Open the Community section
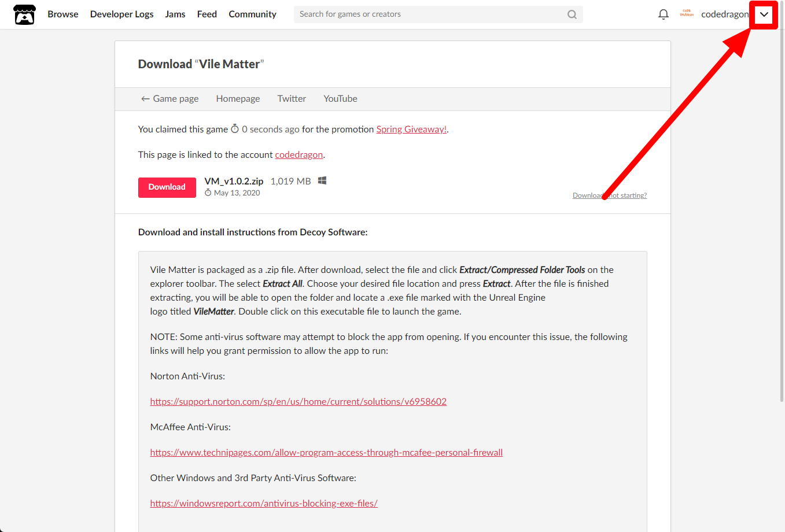This screenshot has width=785, height=532. click(x=252, y=14)
